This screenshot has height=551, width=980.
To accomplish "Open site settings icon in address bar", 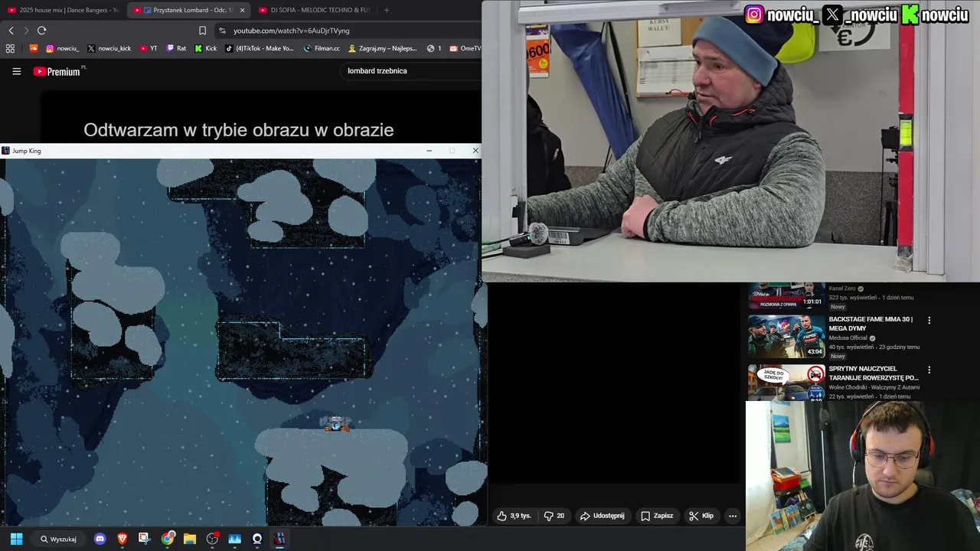I will click(x=222, y=31).
